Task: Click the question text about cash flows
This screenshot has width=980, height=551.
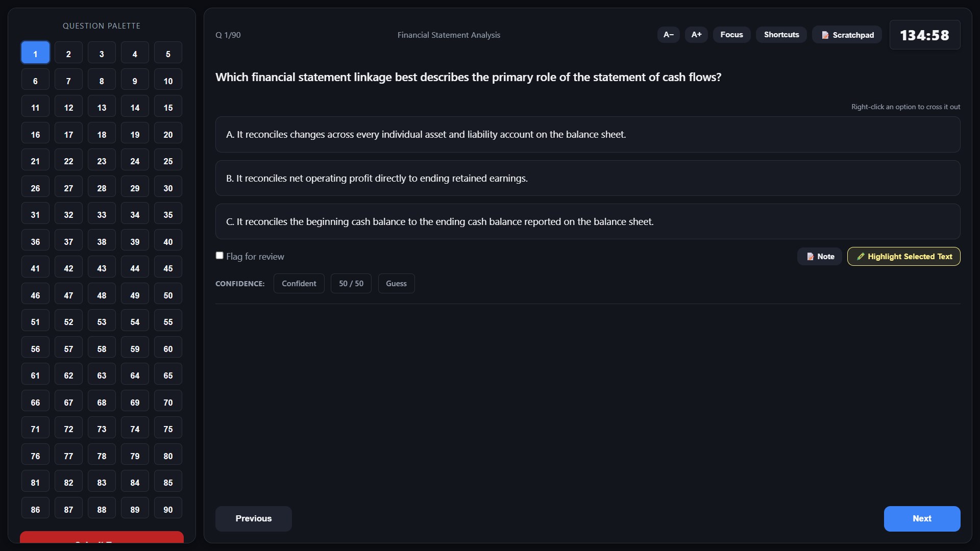Action: [x=469, y=77]
